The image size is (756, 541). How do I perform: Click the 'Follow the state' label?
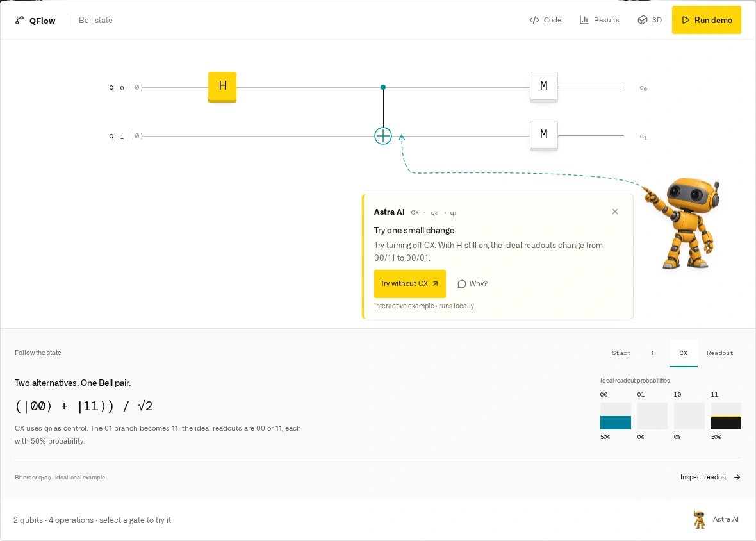[x=38, y=353]
